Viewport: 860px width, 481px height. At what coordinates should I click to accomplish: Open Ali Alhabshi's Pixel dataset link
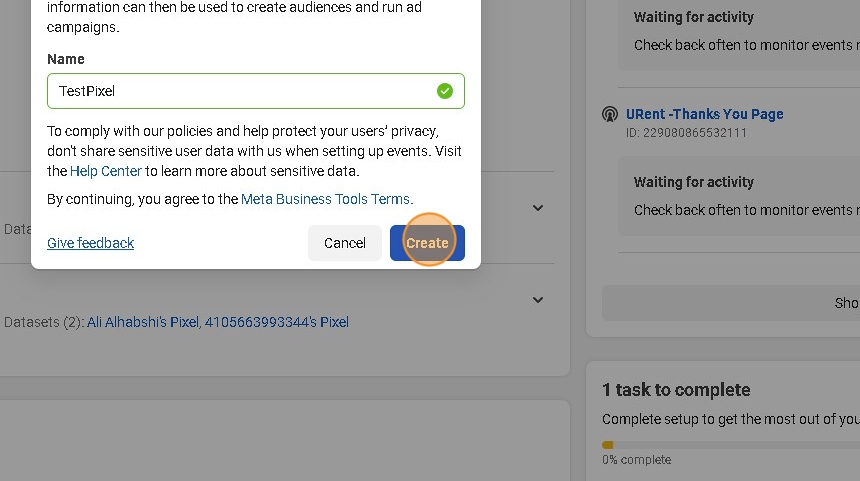pos(143,322)
